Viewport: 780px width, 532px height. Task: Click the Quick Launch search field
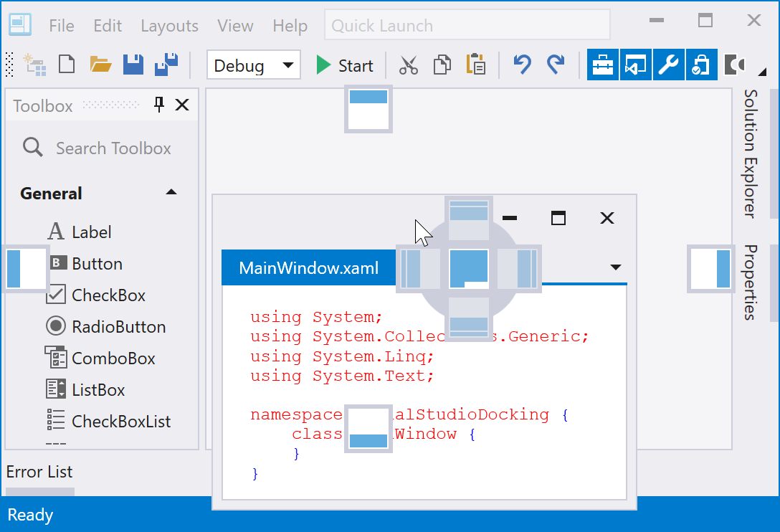click(x=467, y=26)
